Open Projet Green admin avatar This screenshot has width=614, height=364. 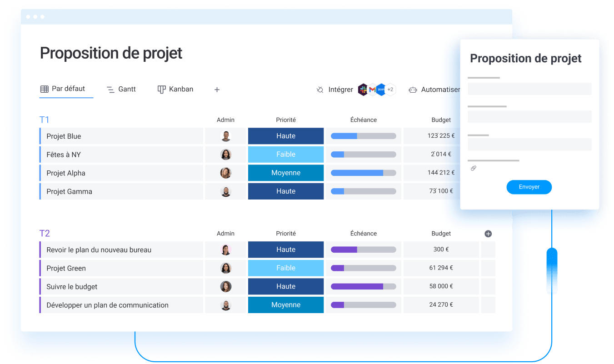click(x=226, y=268)
